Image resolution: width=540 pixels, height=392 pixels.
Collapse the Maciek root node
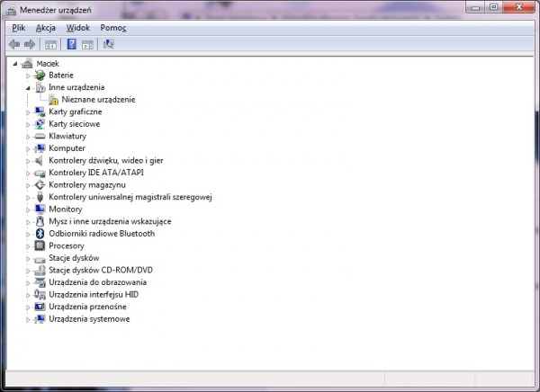click(15, 64)
